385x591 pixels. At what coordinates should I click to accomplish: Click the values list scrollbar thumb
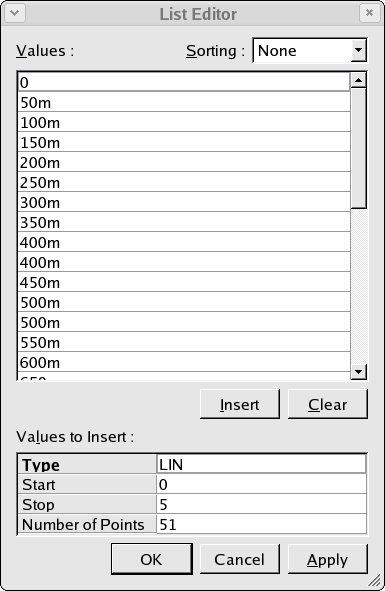pyautogui.click(x=358, y=148)
